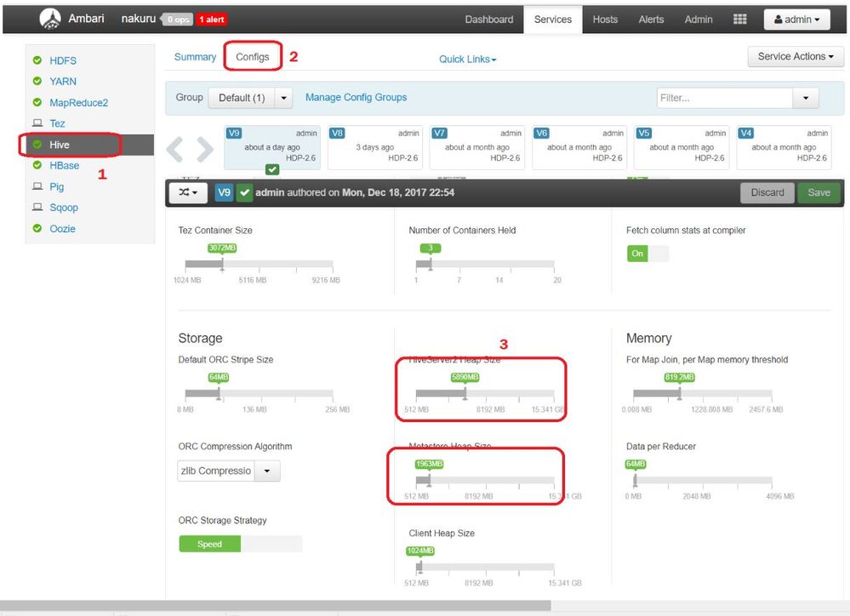Click the V9 current version checkmark badge

coord(272,169)
